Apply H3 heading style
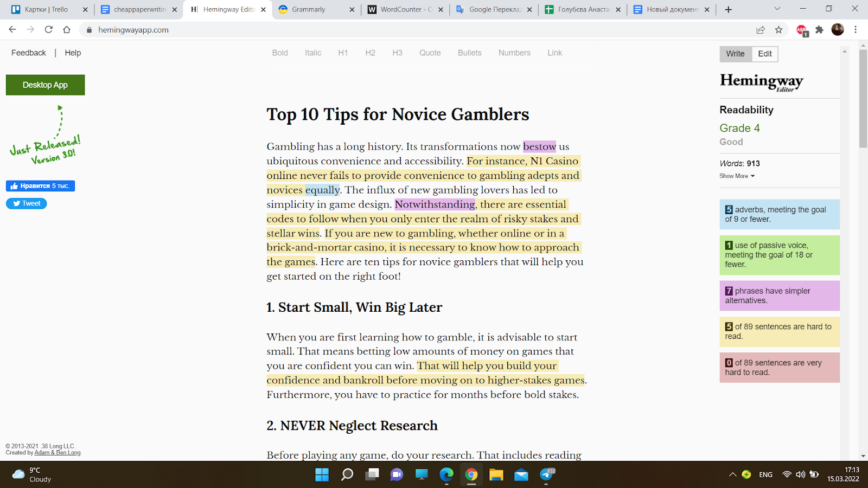The image size is (868, 488). [397, 53]
